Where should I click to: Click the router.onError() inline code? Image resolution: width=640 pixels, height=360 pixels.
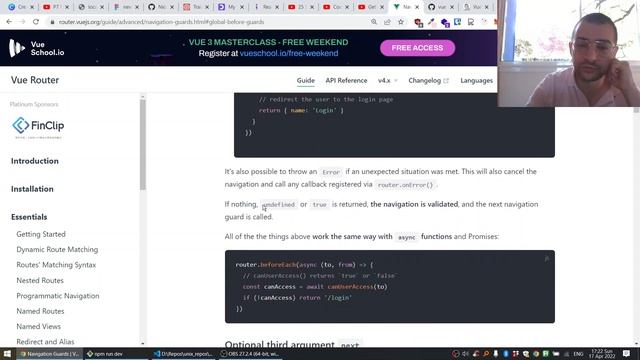point(405,185)
